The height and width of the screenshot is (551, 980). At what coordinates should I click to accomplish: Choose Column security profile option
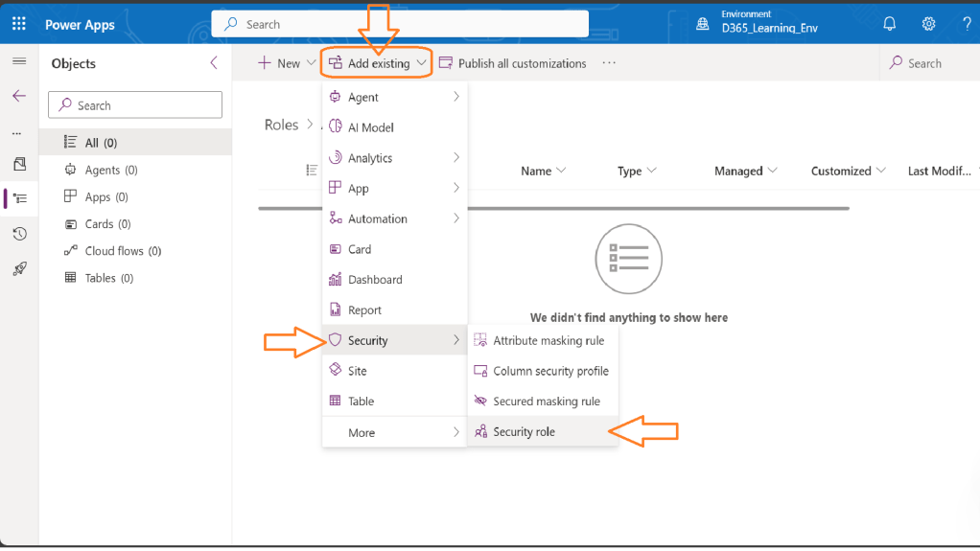550,371
